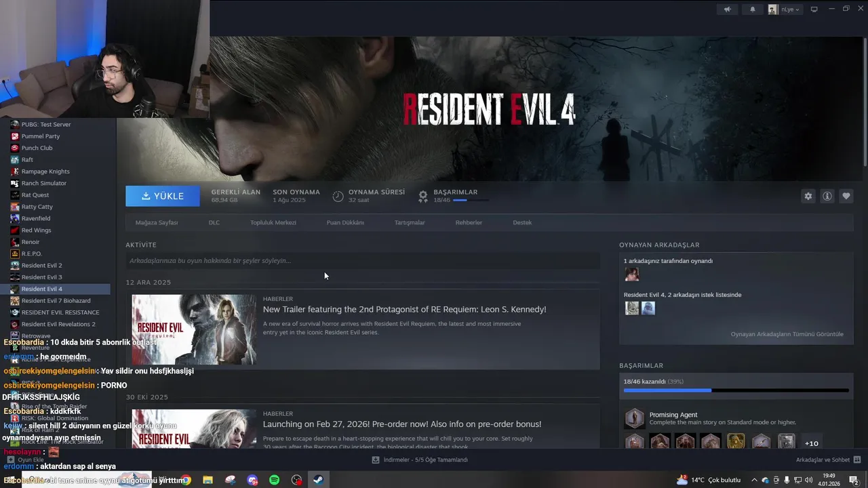The image size is (868, 488).
Task: Open File Explorer from the taskbar
Action: 208,480
